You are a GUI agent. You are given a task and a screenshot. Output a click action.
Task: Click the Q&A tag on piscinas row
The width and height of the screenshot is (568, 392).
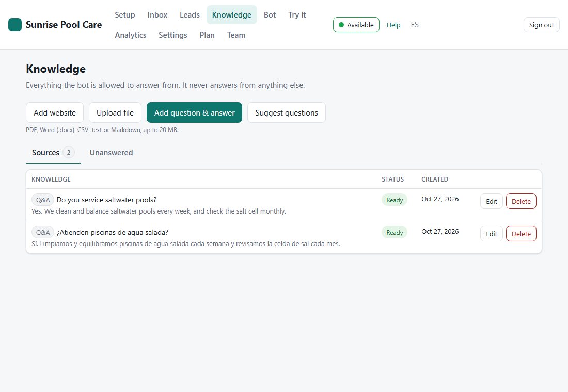[x=43, y=233]
